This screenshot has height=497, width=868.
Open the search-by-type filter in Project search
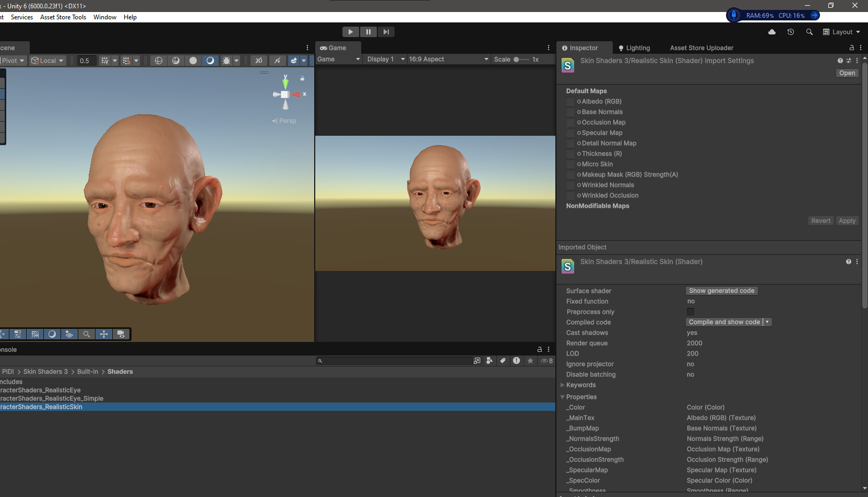(489, 360)
